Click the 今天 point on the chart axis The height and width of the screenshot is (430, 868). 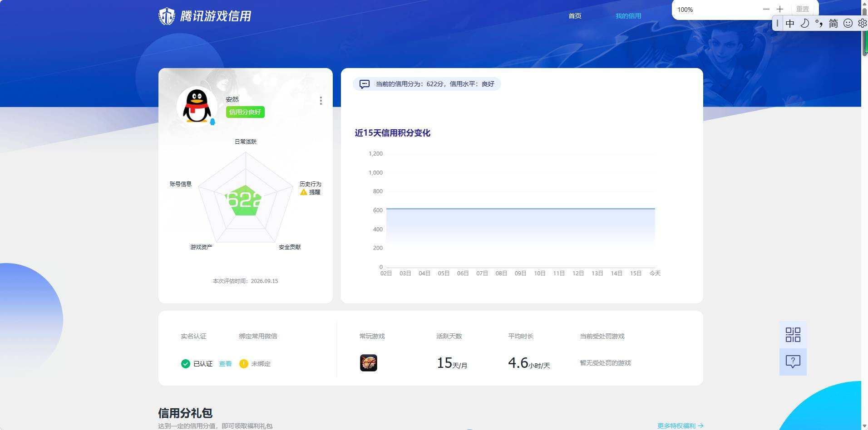tap(655, 273)
